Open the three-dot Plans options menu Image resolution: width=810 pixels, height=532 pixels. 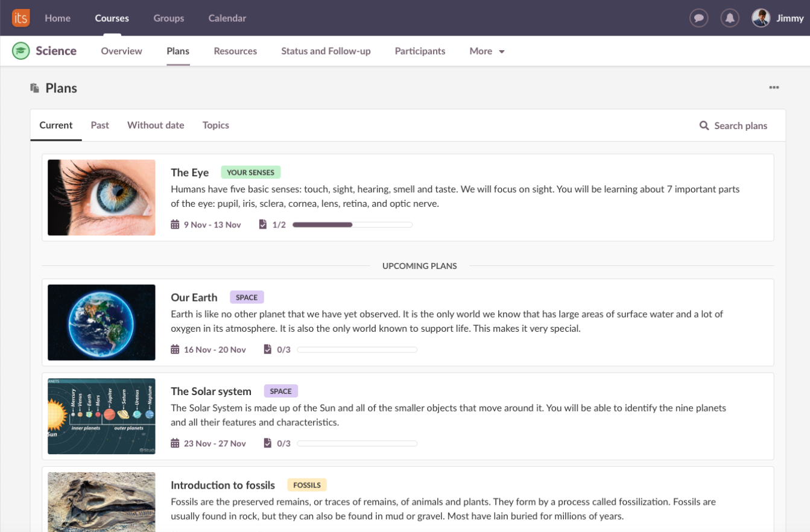click(774, 88)
